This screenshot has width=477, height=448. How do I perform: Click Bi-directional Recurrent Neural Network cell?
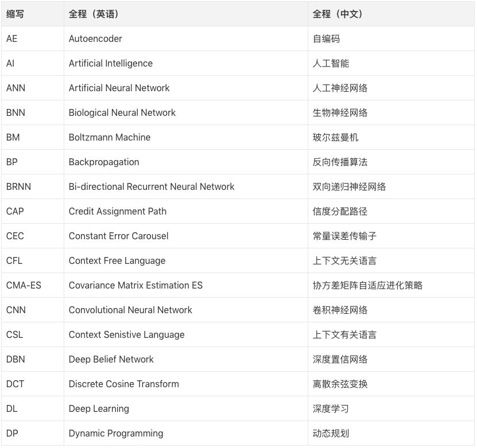tap(186, 186)
